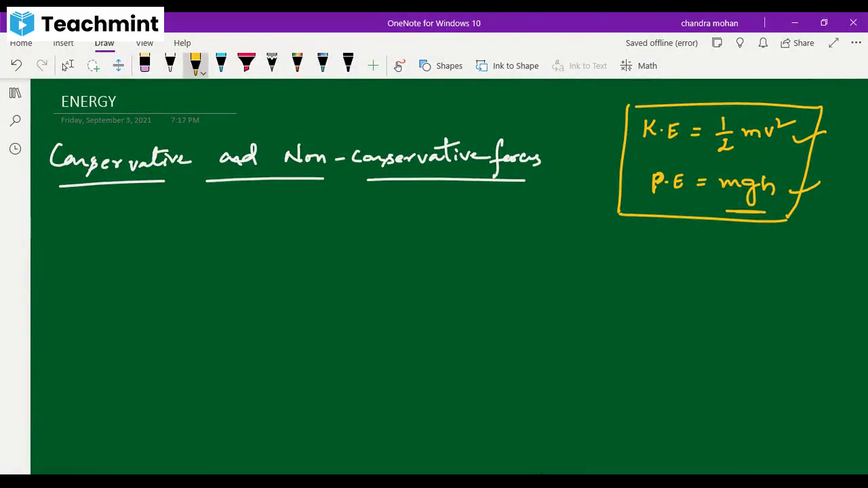The width and height of the screenshot is (868, 488).
Task: Click the Share button
Action: click(797, 43)
